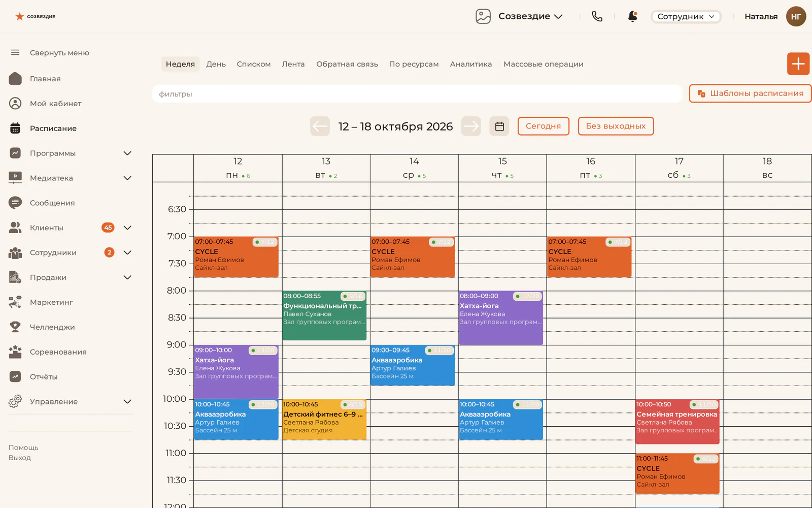Expand the Медиатека submenu chevron
Screen dimensions: 812x508
click(127, 178)
